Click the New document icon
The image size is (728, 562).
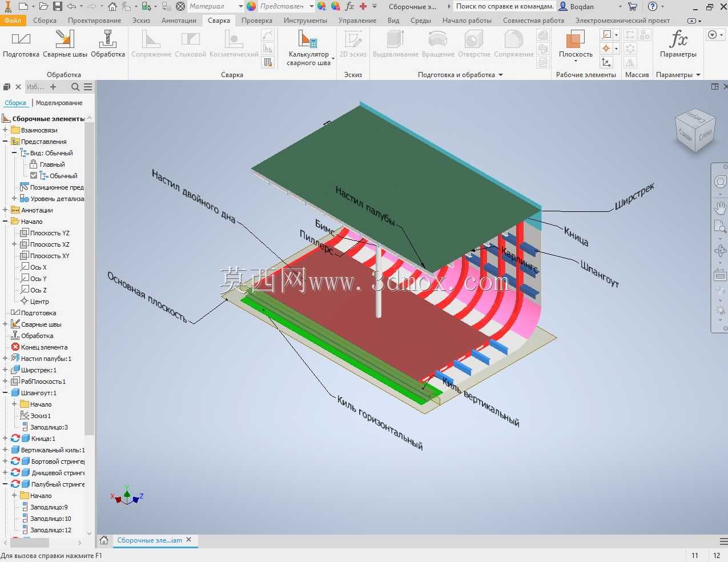[x=23, y=6]
